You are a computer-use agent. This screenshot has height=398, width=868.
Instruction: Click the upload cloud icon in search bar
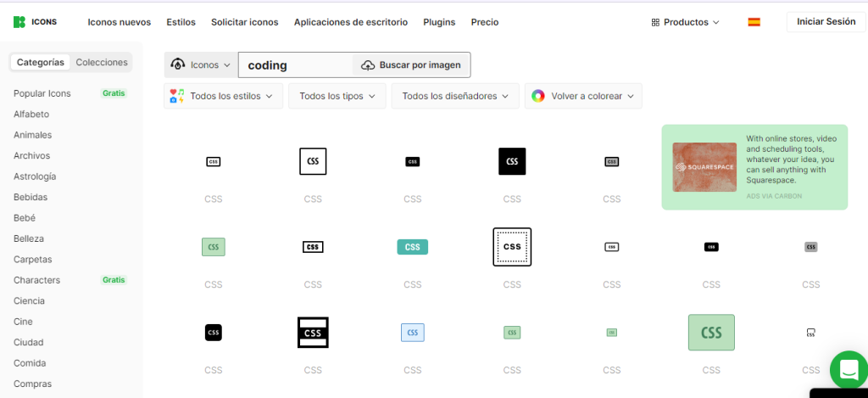point(368,65)
